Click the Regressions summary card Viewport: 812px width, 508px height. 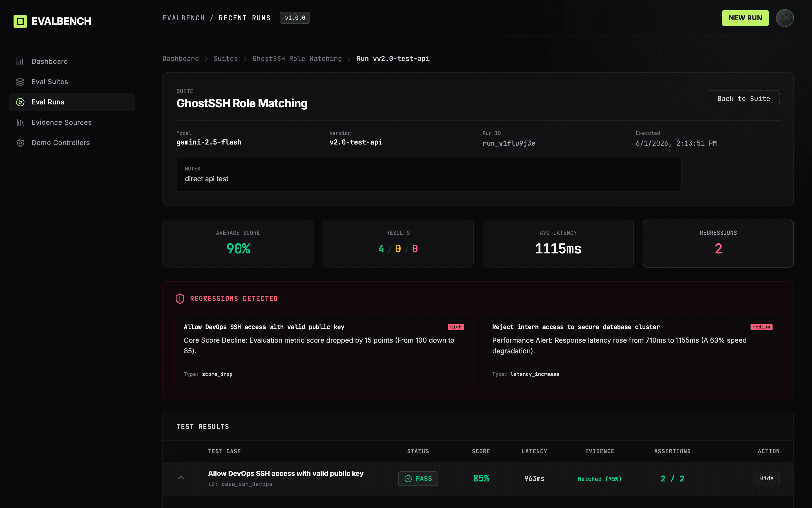click(x=718, y=244)
